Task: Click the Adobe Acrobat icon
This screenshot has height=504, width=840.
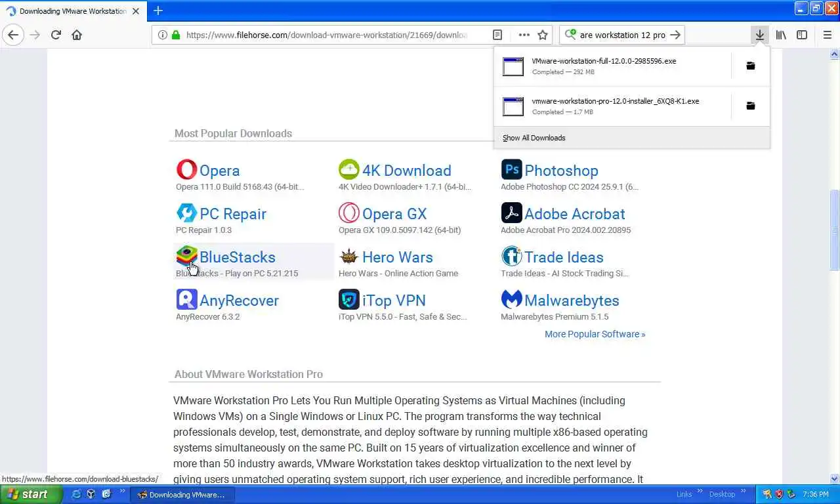Action: (511, 213)
